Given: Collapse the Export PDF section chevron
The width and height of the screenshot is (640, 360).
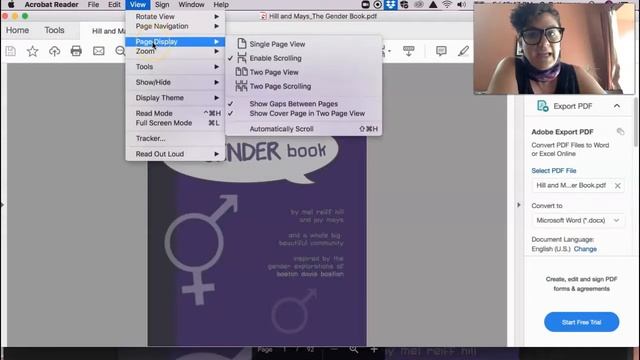Looking at the screenshot, I should click(617, 106).
